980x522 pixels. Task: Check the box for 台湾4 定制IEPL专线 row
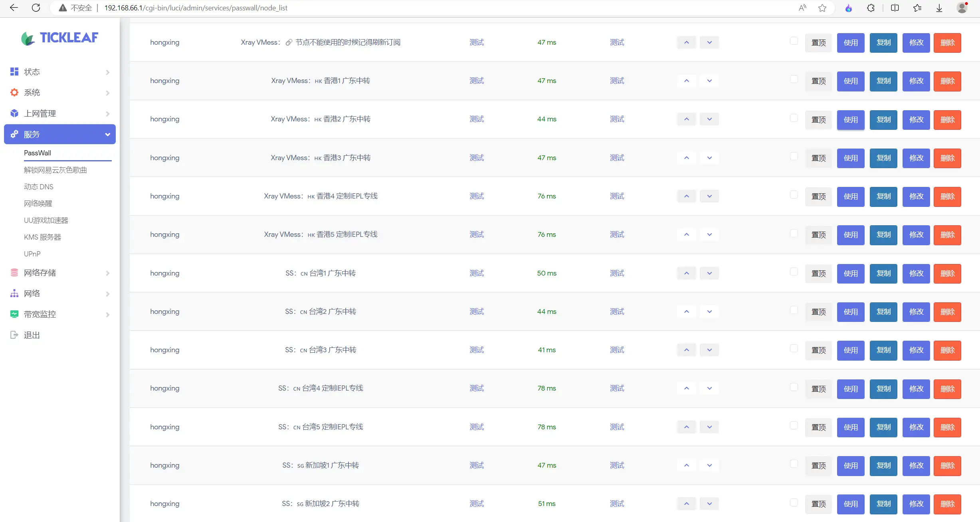[794, 387]
